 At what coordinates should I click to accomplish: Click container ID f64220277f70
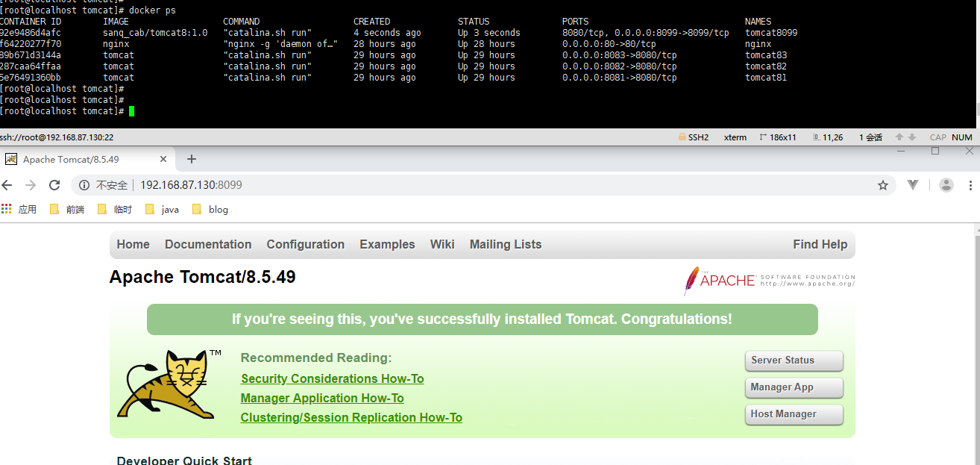click(x=31, y=44)
